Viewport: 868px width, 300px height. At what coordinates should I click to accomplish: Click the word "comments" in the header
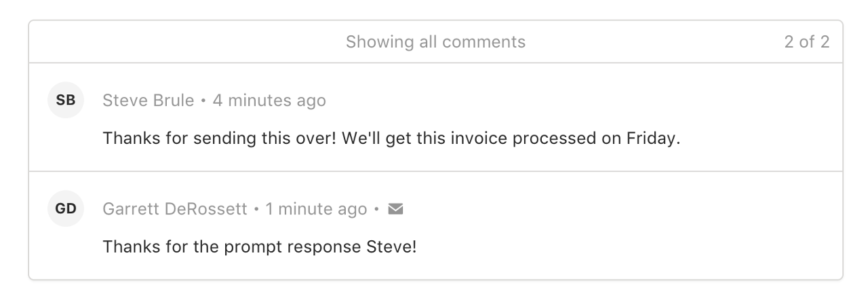point(481,42)
